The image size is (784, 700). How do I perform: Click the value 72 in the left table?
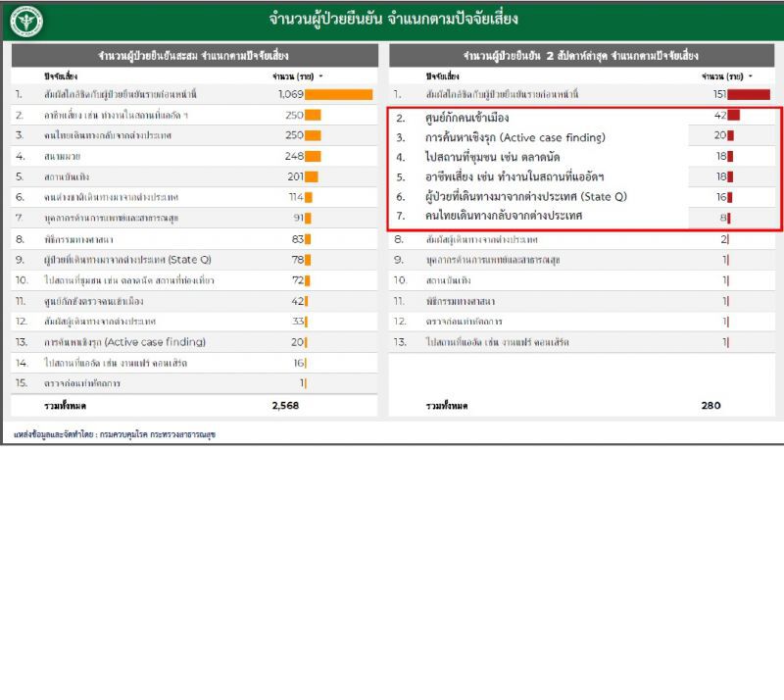coord(298,280)
